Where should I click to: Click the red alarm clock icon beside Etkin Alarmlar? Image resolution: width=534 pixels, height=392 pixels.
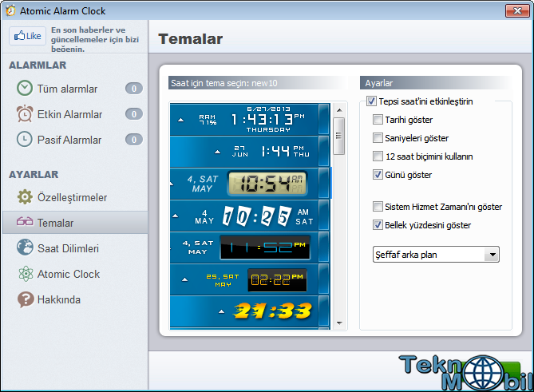[25, 114]
